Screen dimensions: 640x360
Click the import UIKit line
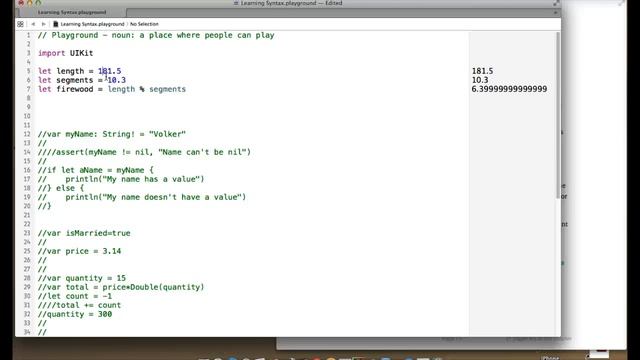click(x=65, y=53)
